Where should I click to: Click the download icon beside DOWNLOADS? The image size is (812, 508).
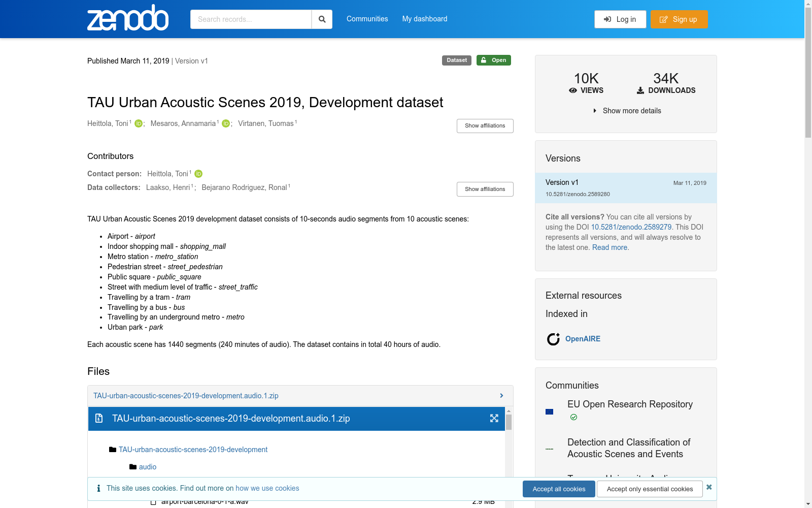tap(640, 90)
